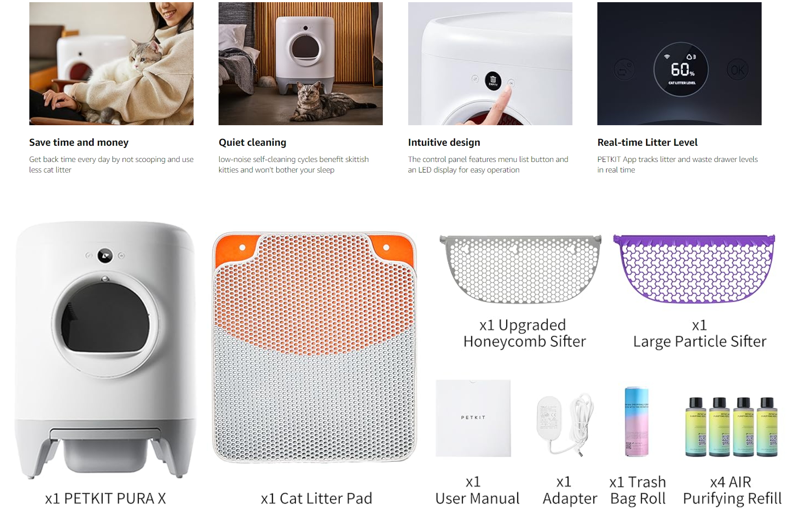Click the Quiet cleaning heading

click(x=252, y=142)
